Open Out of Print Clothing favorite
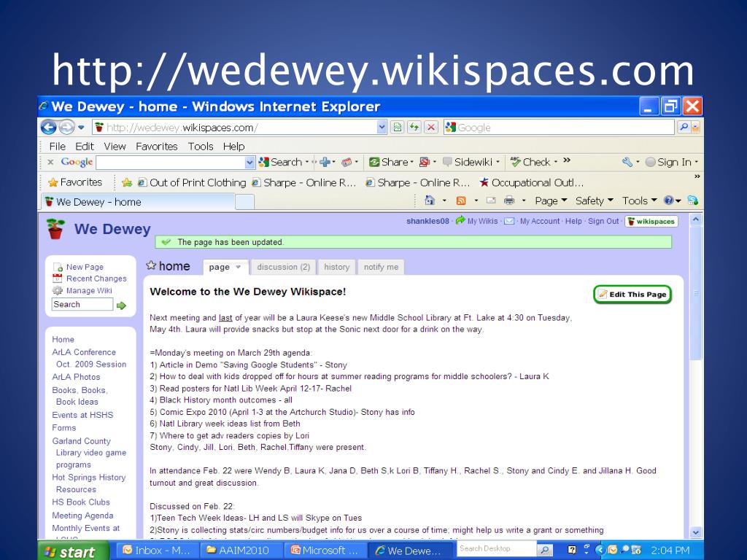The height and width of the screenshot is (560, 747). [192, 182]
